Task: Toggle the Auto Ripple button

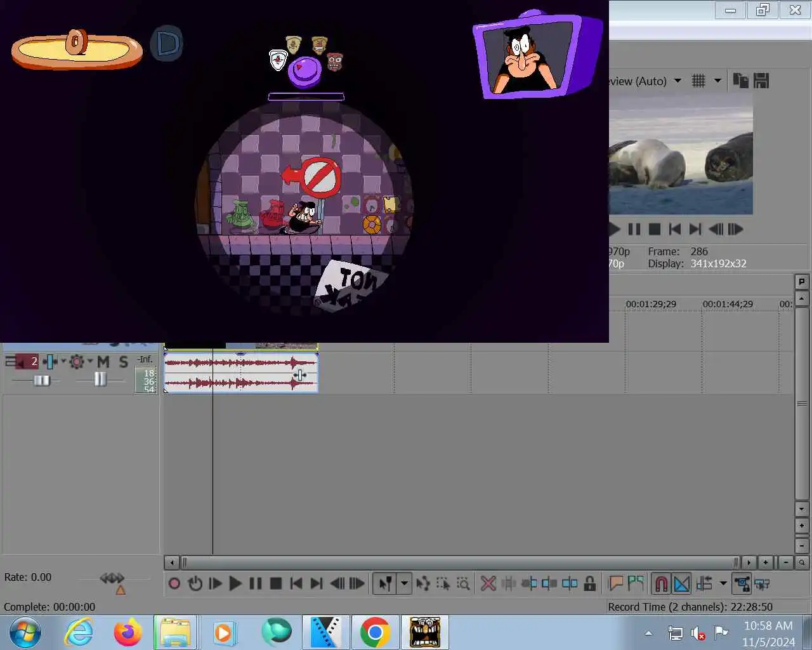Action: [704, 583]
